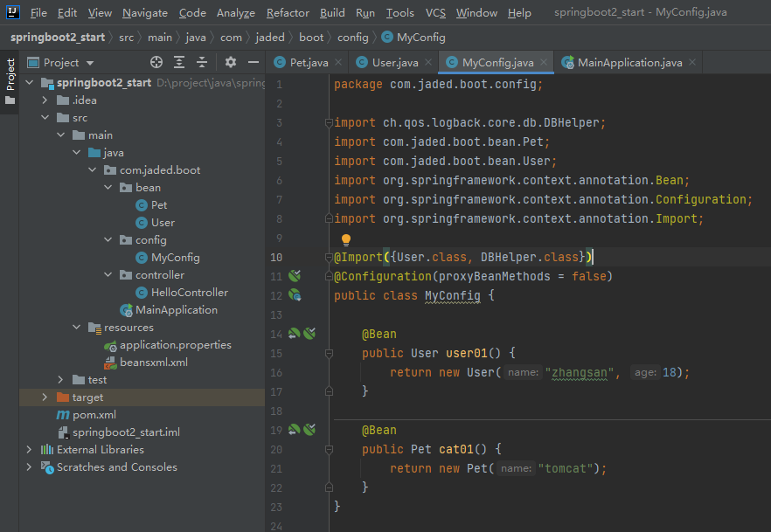
Task: Expand the target folder
Action: (x=45, y=397)
